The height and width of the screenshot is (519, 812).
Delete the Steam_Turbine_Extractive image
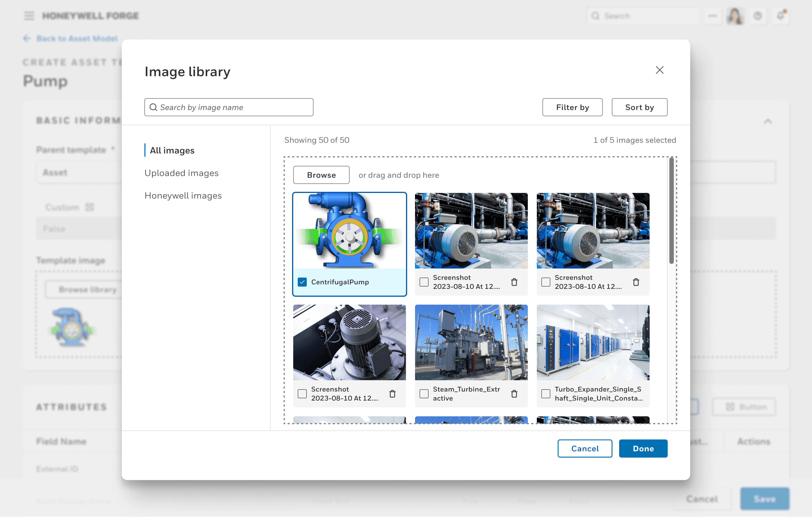(x=514, y=394)
